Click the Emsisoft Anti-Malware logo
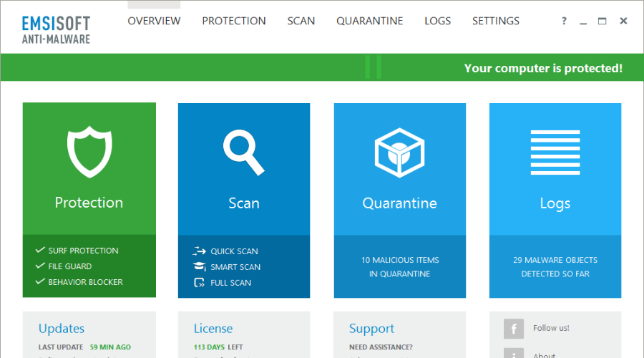This screenshot has height=358, width=644. [56, 29]
